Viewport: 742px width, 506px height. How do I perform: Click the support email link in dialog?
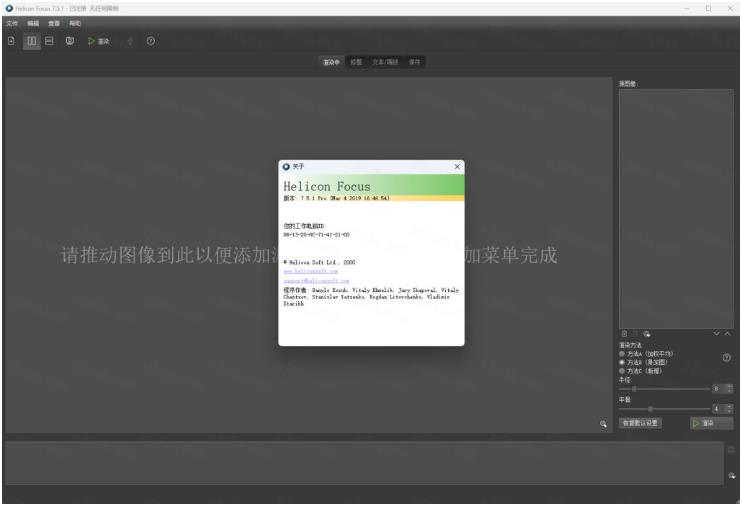(316, 281)
